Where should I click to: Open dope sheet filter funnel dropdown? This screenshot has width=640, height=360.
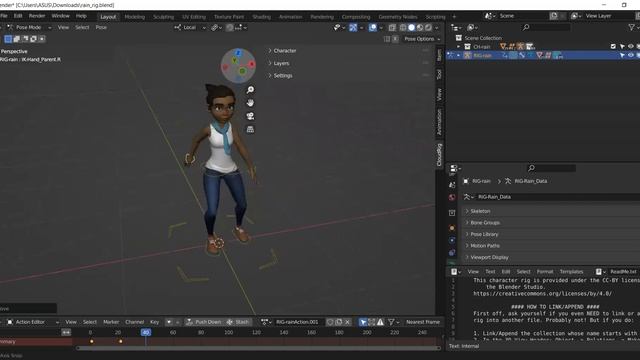tap(393, 322)
